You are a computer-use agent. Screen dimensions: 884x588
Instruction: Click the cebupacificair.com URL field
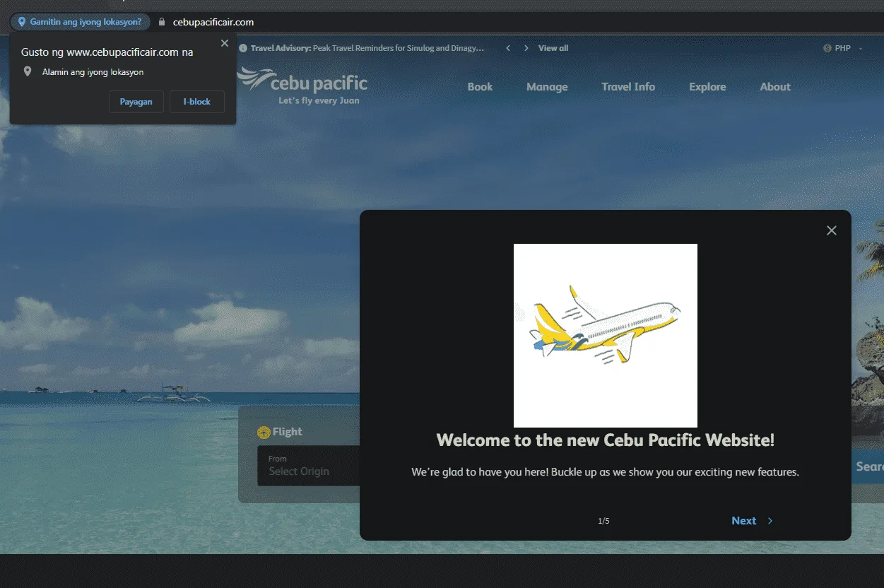pos(213,22)
